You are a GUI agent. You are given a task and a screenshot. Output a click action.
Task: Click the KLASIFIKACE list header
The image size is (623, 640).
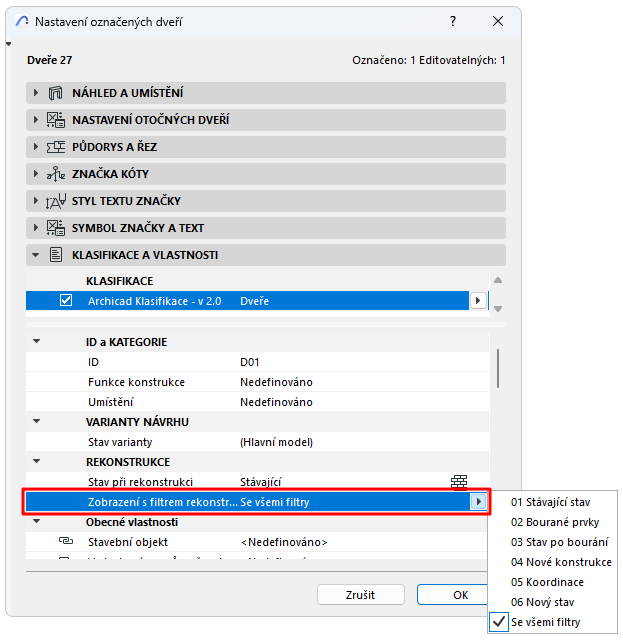point(119,281)
